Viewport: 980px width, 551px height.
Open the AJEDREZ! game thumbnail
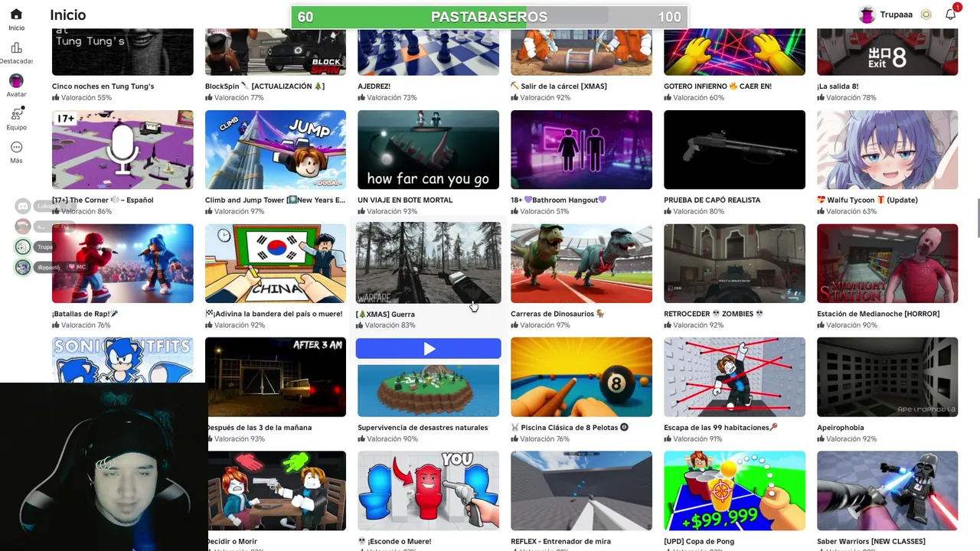pyautogui.click(x=428, y=52)
